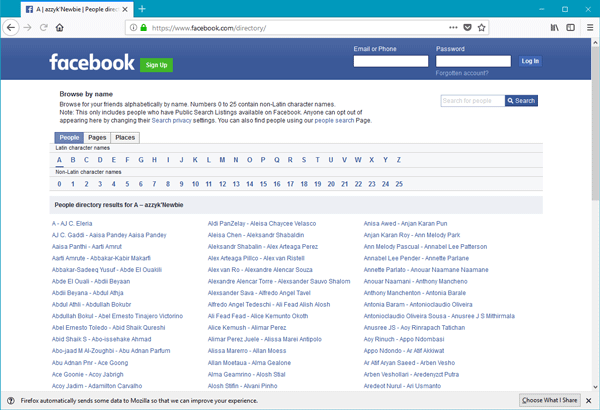Click the info icon in notification bar
Image resolution: width=600 pixels, height=410 pixels.
click(x=11, y=400)
